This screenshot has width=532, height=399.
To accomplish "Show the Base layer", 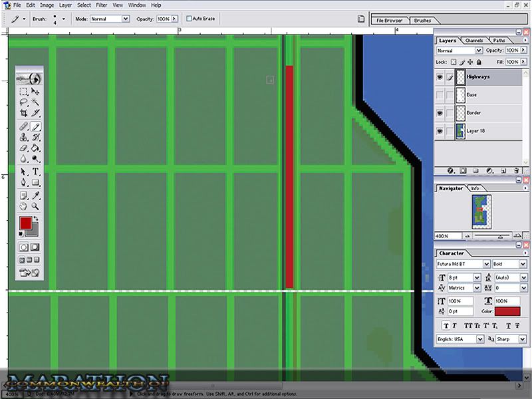I will click(x=440, y=95).
